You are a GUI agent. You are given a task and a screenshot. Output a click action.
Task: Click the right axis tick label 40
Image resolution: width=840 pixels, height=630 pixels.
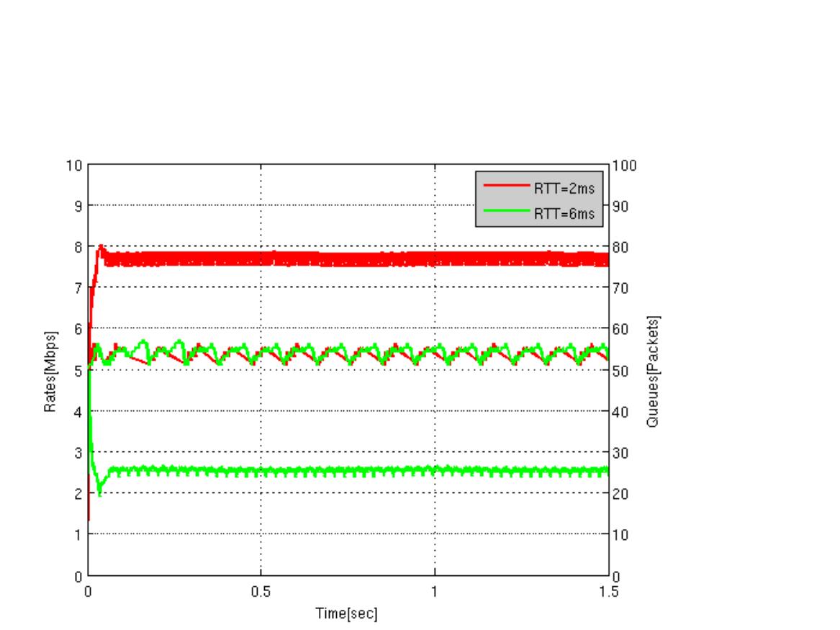click(x=620, y=412)
